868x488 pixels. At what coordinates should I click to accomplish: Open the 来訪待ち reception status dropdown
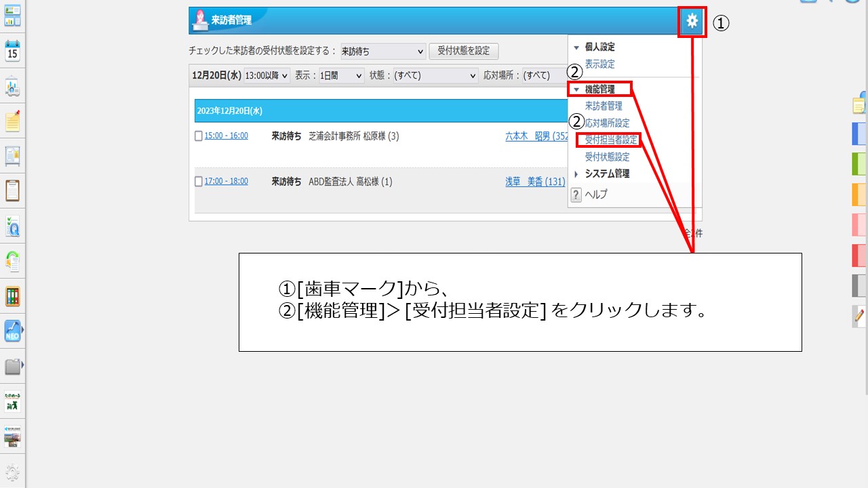[x=383, y=51]
